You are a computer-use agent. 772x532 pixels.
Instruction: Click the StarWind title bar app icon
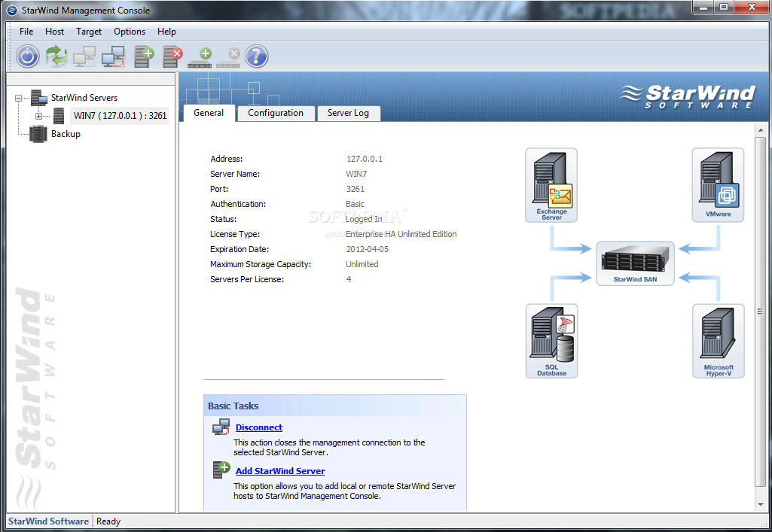click(x=12, y=10)
